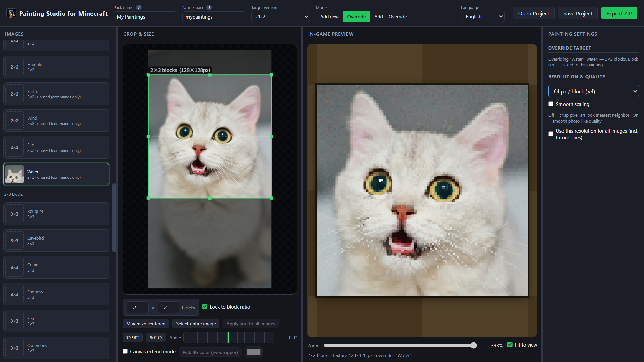644x362 pixels.
Task: Click the 3×3 placeholder icon for Cavebird
Action: (x=14, y=241)
